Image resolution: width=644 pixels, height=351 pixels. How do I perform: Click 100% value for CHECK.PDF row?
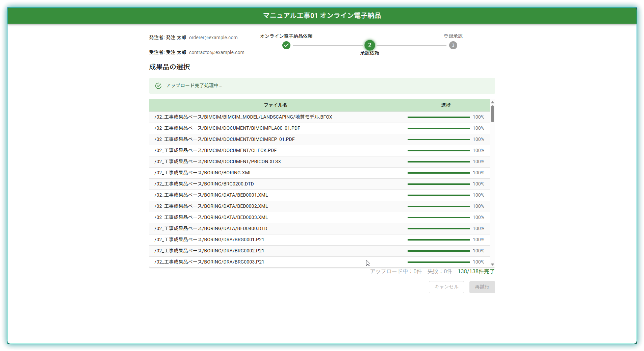click(478, 151)
